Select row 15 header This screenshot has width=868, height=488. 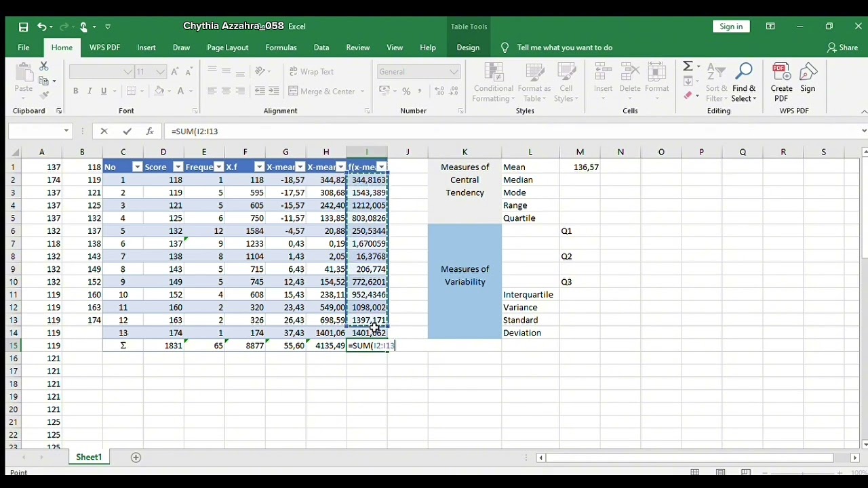13,346
